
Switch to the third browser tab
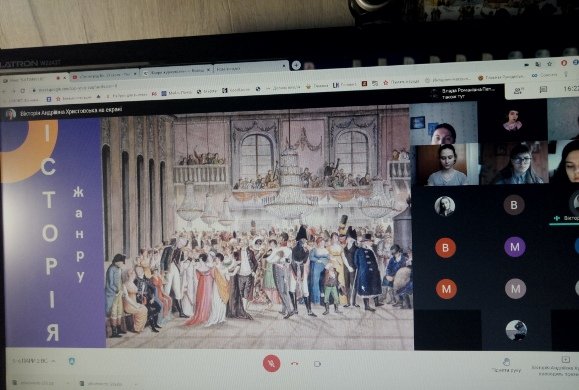[177, 72]
